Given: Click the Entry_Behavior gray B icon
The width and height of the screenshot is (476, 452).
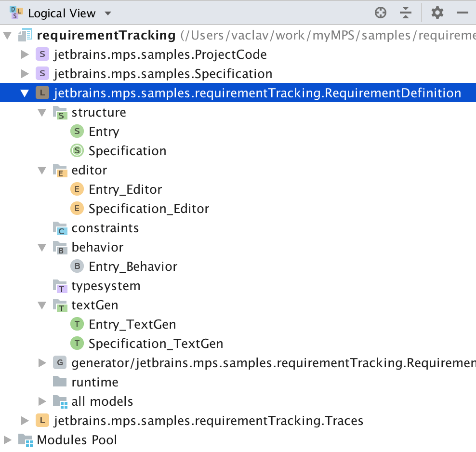Looking at the screenshot, I should pyautogui.click(x=77, y=266).
